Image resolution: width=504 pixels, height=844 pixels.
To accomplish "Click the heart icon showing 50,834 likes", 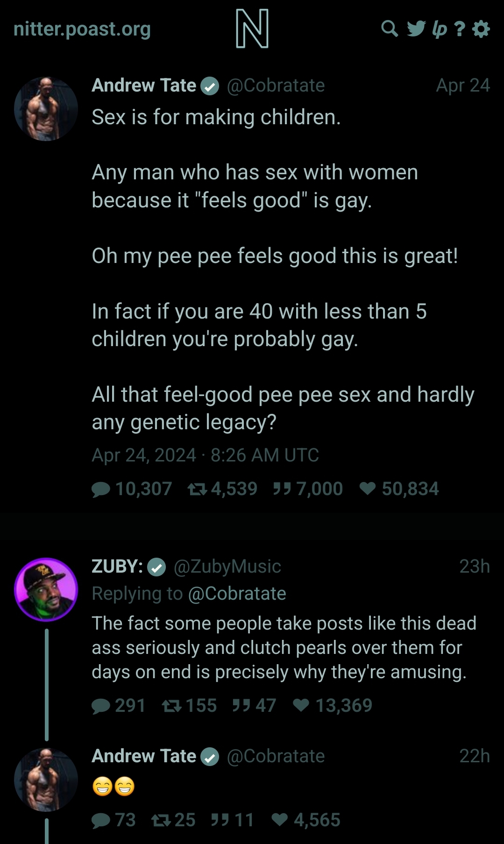I will 368,489.
